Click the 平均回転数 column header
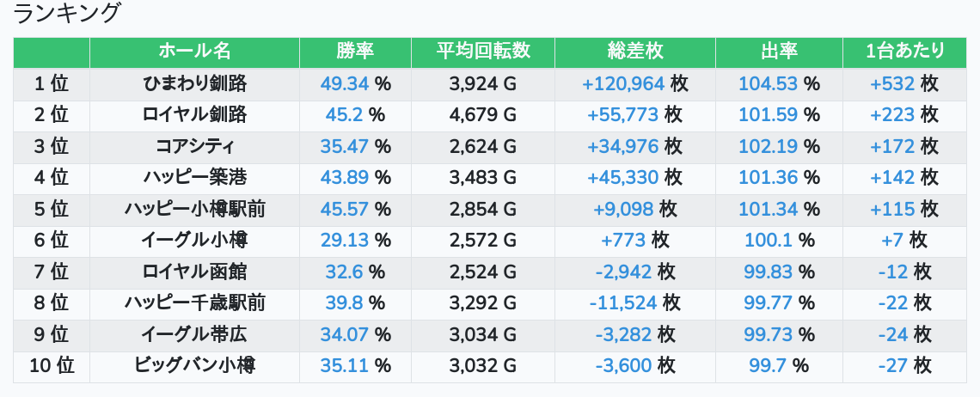Screen dimensions: 980x397 [482, 52]
